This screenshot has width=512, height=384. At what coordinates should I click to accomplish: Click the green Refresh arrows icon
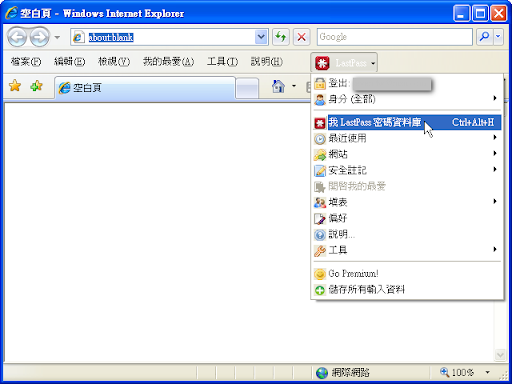[x=281, y=37]
